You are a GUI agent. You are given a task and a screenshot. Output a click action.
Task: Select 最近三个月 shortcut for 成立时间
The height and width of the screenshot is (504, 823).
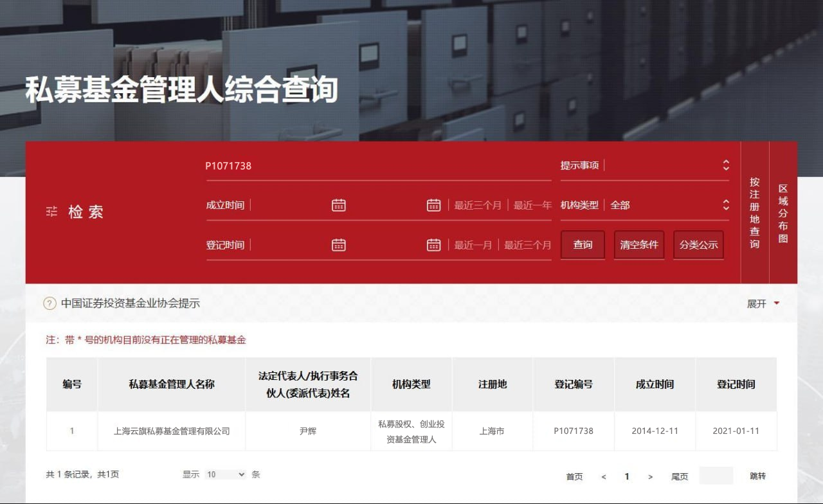click(478, 205)
